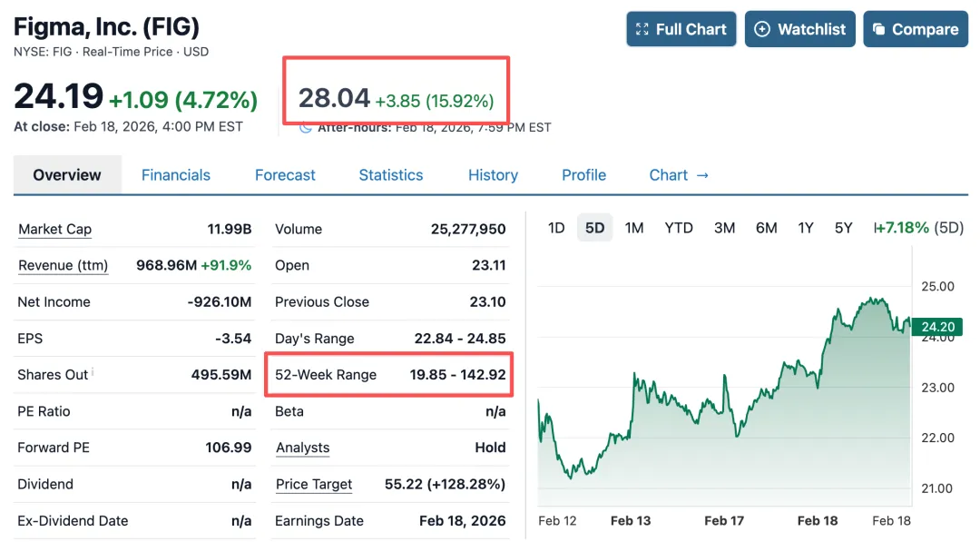Open the Full Chart button

tap(681, 29)
